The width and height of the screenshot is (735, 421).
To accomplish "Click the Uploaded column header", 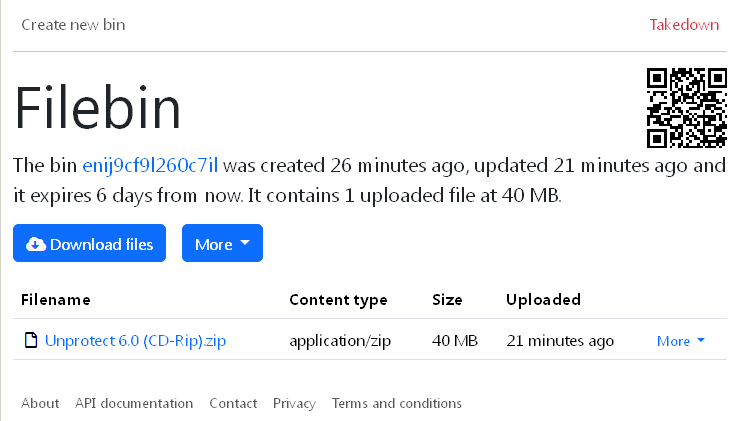I will pos(543,299).
